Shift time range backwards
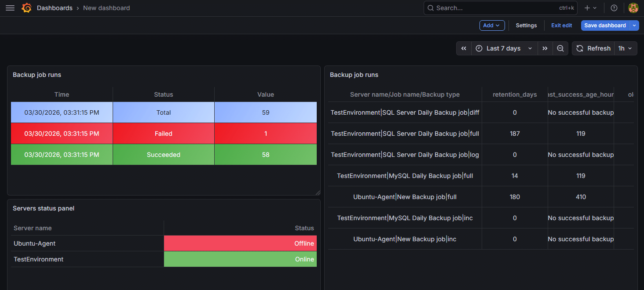644x290 pixels. [464, 48]
